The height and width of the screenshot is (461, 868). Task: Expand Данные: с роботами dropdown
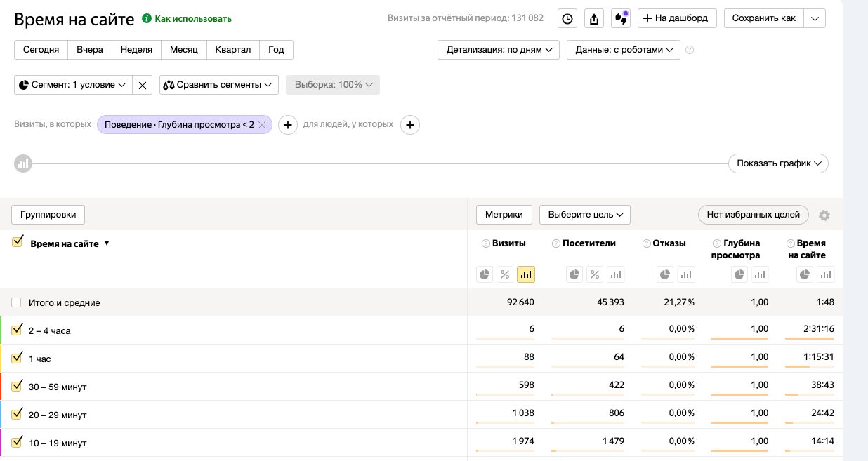[x=623, y=50]
